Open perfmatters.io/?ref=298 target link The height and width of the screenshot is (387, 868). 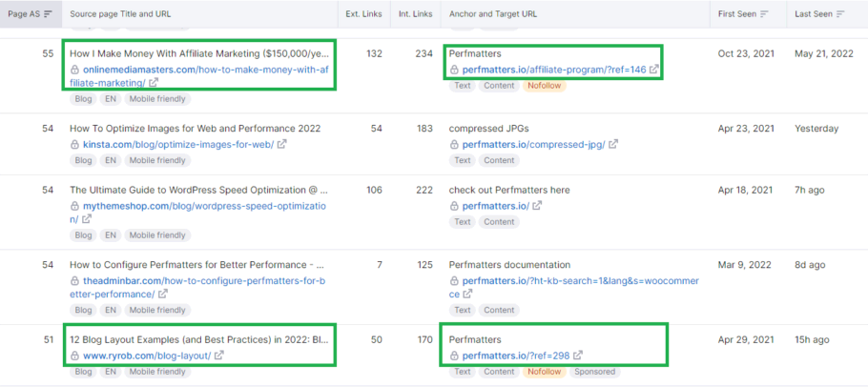pyautogui.click(x=516, y=356)
